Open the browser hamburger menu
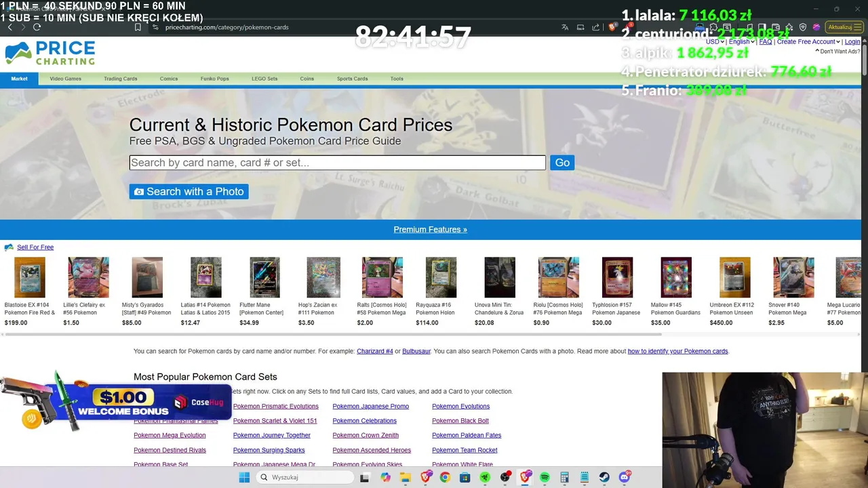Screen dimensions: 868x488 tap(858, 27)
